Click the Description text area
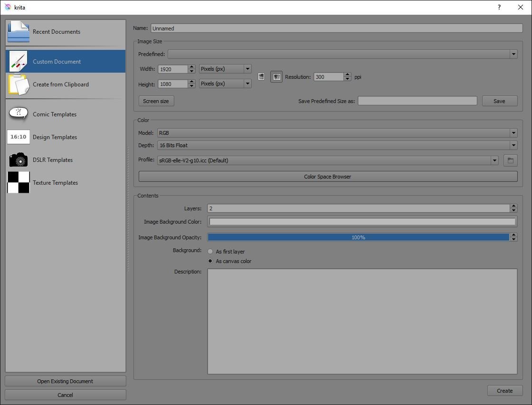 coord(362,321)
